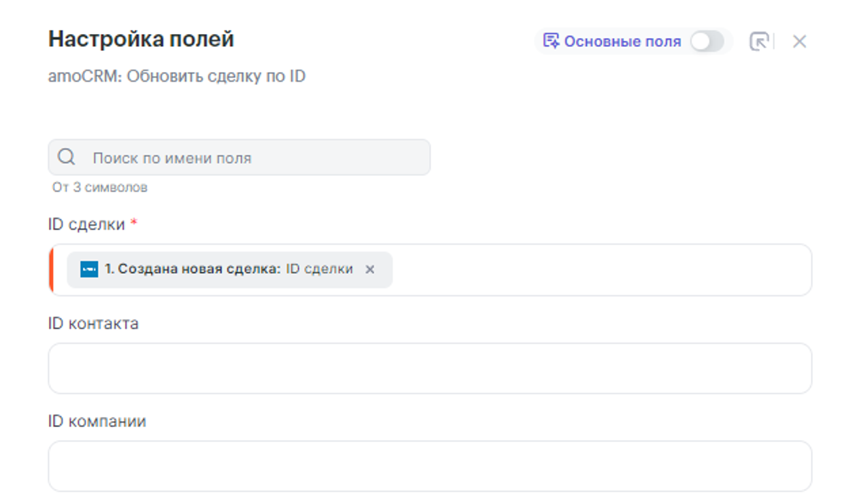Image resolution: width=857 pixels, height=504 pixels.
Task: Click the Основные поля sparkle list icon
Action: (550, 41)
